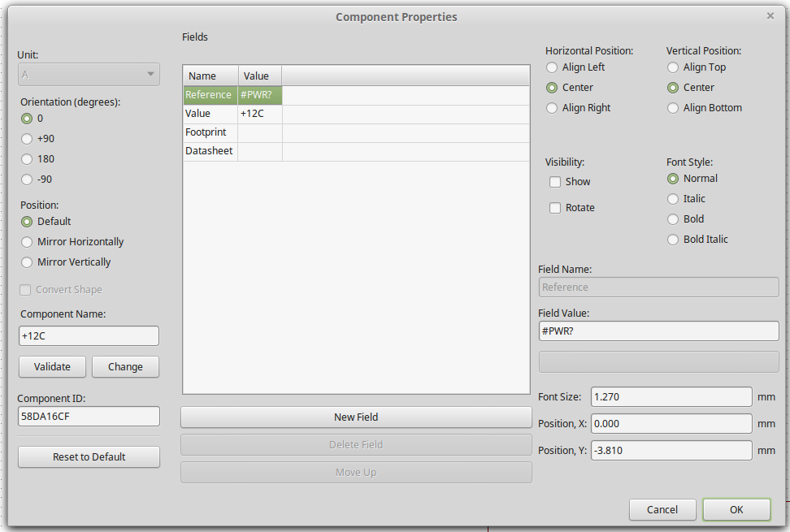This screenshot has height=532, width=790.
Task: Toggle the Rotate checkbox
Action: (x=555, y=208)
